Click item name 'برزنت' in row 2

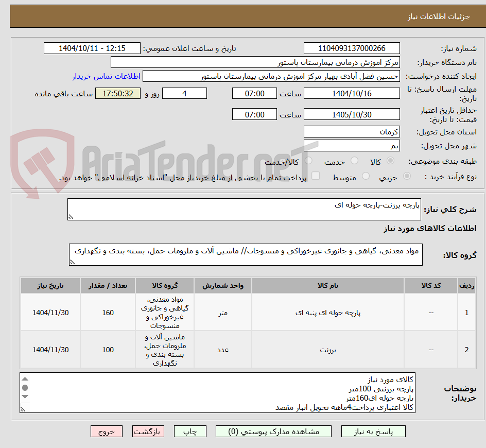(x=328, y=350)
